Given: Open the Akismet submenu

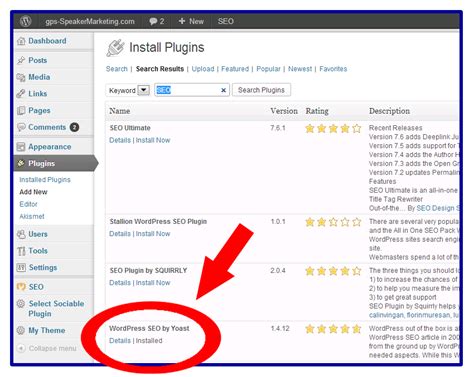Looking at the screenshot, I should point(32,216).
